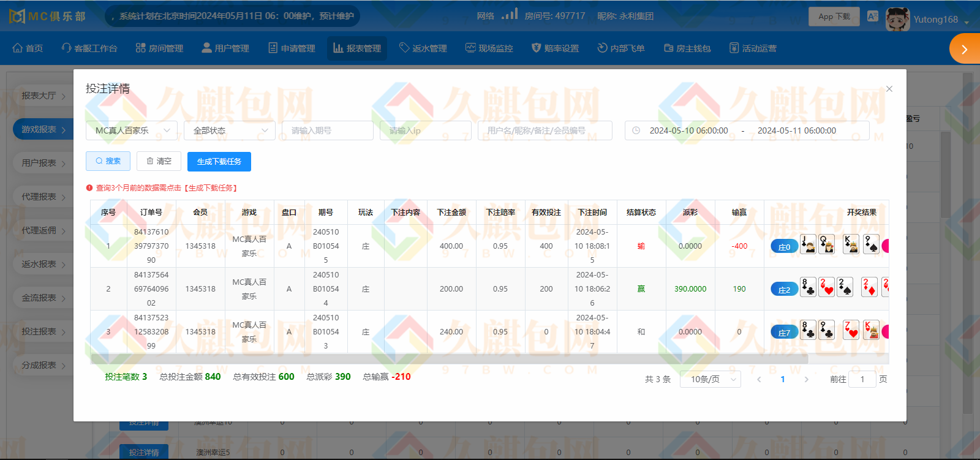Expand 投注报表 in sidebar
Screen dimensions: 980x460
pyautogui.click(x=43, y=331)
